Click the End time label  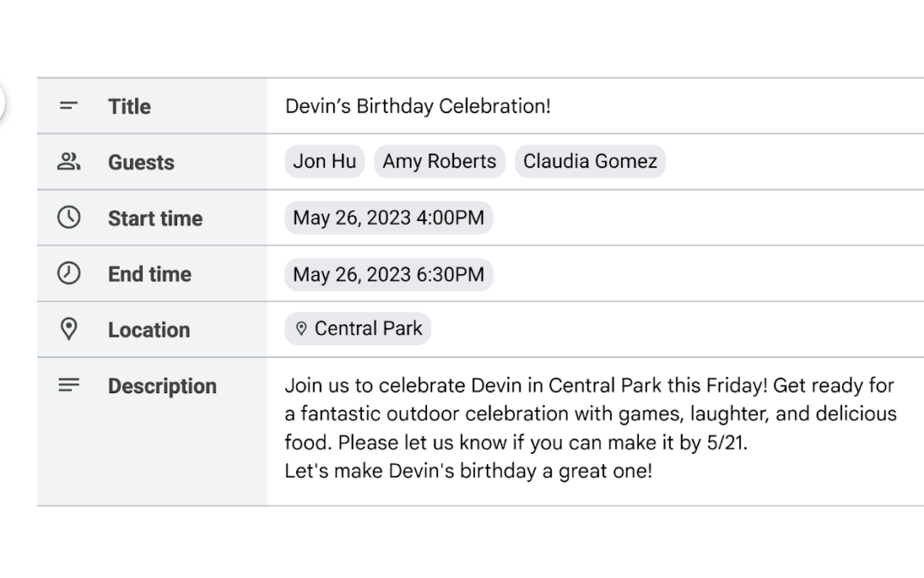click(150, 274)
